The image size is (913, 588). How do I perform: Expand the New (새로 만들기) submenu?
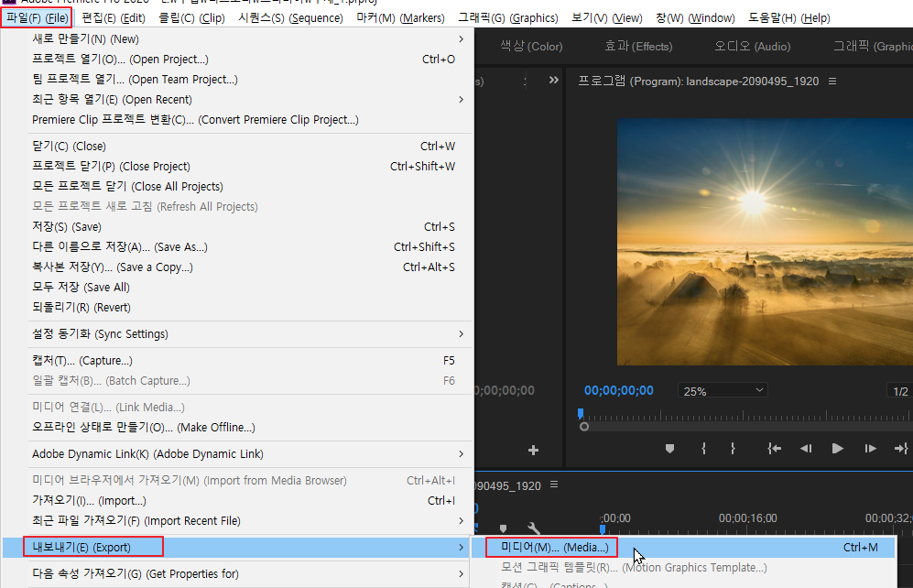click(x=249, y=39)
